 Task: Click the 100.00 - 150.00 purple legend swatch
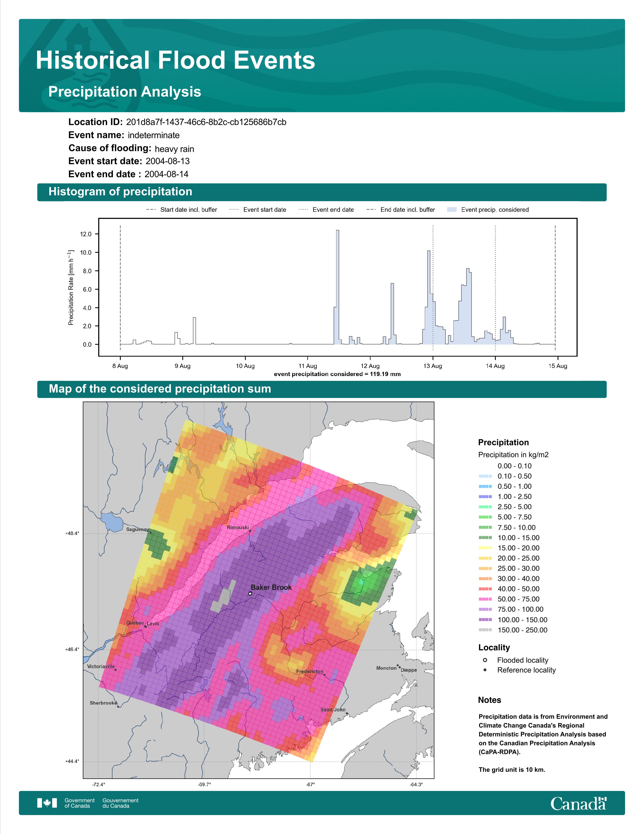(485, 620)
